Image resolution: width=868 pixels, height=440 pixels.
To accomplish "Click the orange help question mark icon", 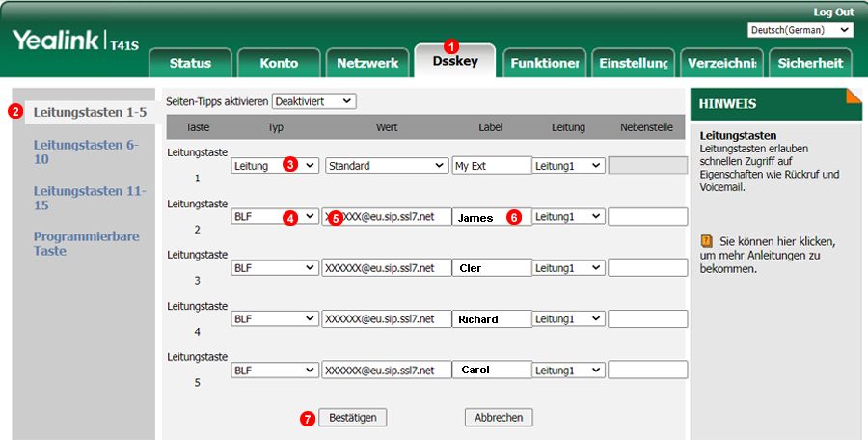I will tap(706, 240).
